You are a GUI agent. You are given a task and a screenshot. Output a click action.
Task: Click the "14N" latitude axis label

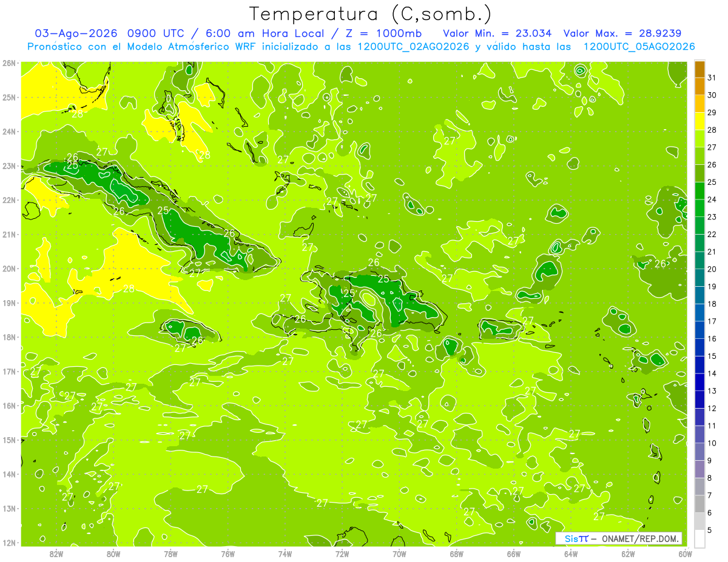9,474
